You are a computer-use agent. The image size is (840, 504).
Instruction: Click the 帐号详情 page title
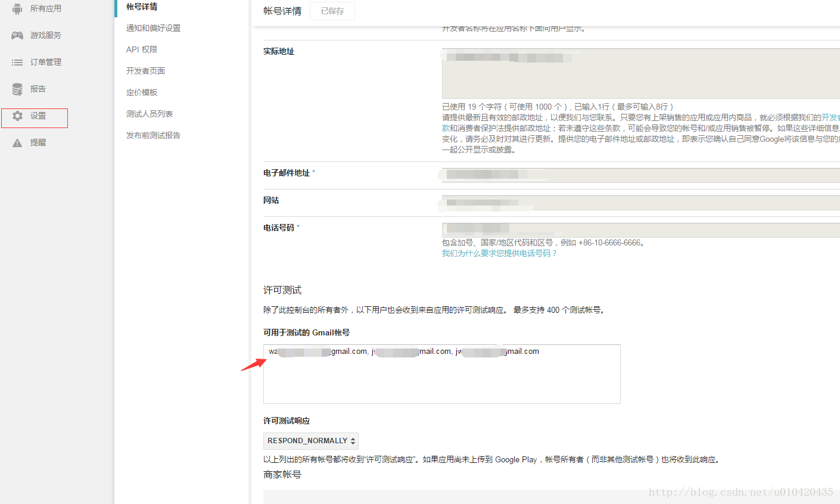[282, 11]
